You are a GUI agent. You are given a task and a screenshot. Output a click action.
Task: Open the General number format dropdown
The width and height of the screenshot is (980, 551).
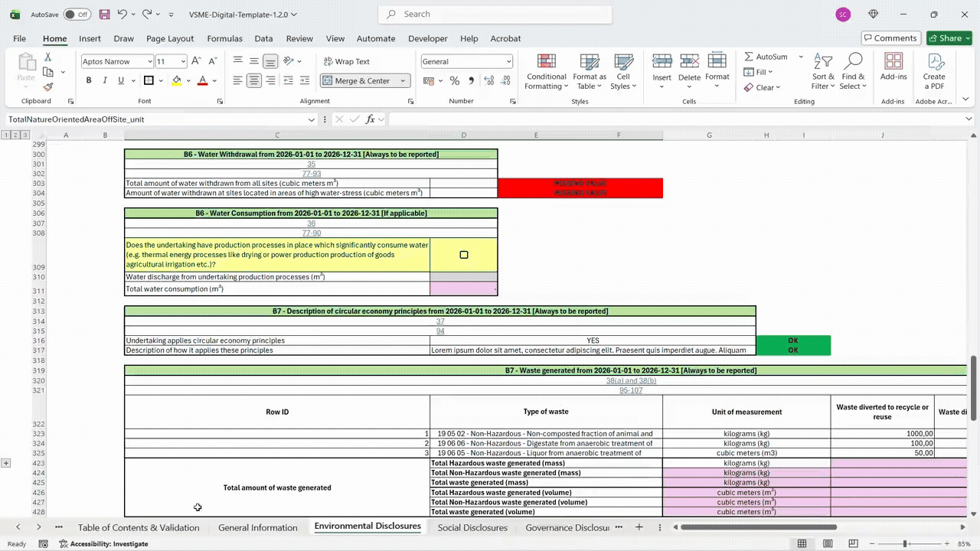point(508,61)
